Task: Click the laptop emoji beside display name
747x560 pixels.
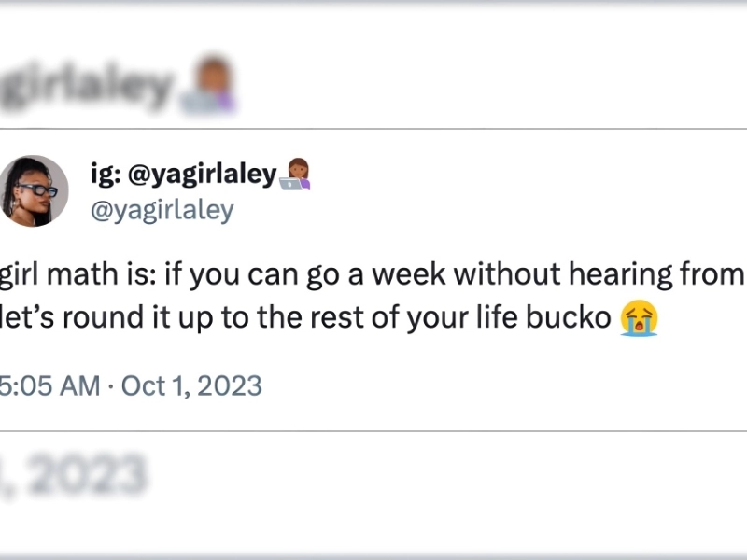Action: point(295,174)
